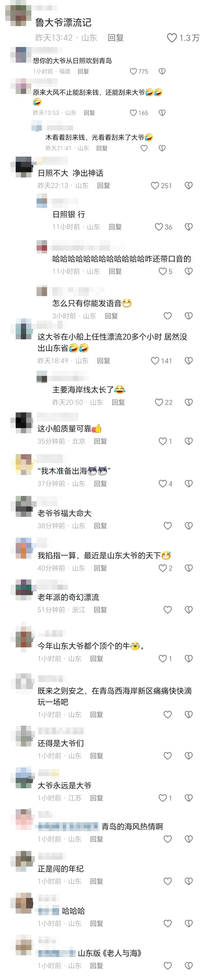Toggle like on '怎么只有你能发语音' reply
212x980 pixels.
[168, 315]
